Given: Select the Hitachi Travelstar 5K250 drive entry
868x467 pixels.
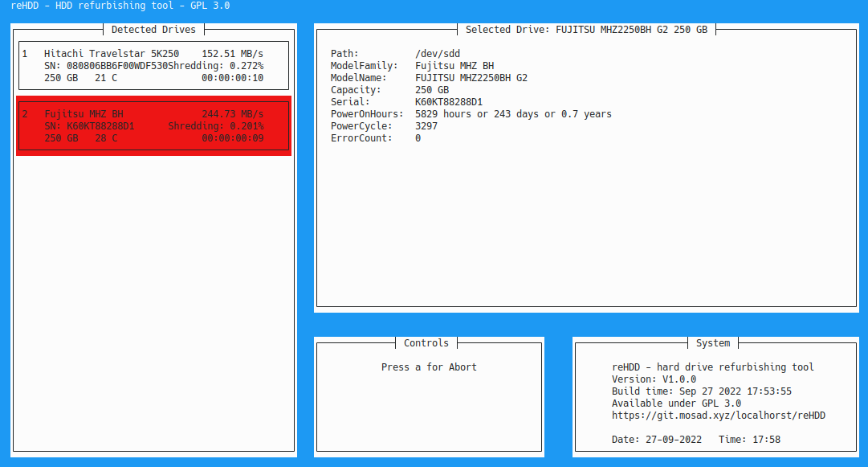Looking at the screenshot, I should [x=112, y=54].
